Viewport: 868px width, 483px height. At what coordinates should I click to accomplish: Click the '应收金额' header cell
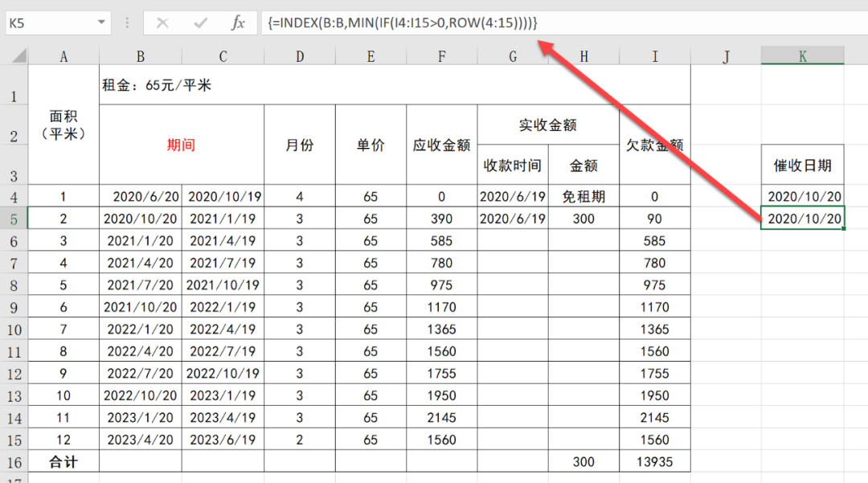tap(442, 145)
